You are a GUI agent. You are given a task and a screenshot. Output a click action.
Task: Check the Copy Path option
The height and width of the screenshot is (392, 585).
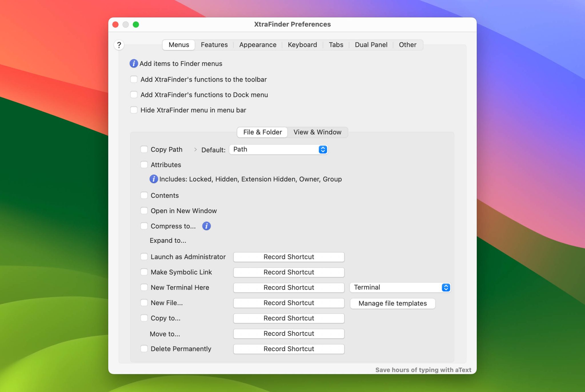(144, 149)
